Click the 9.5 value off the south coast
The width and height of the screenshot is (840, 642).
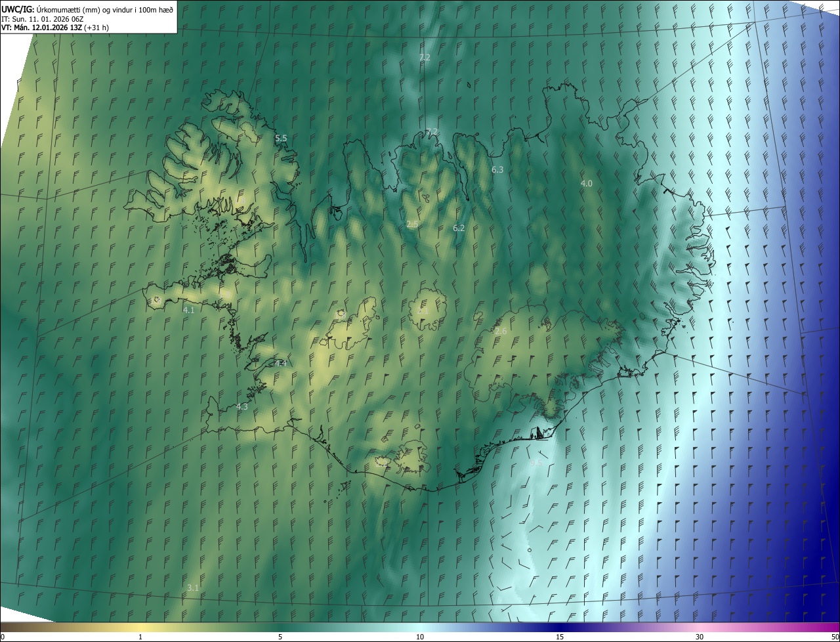pyautogui.click(x=536, y=463)
